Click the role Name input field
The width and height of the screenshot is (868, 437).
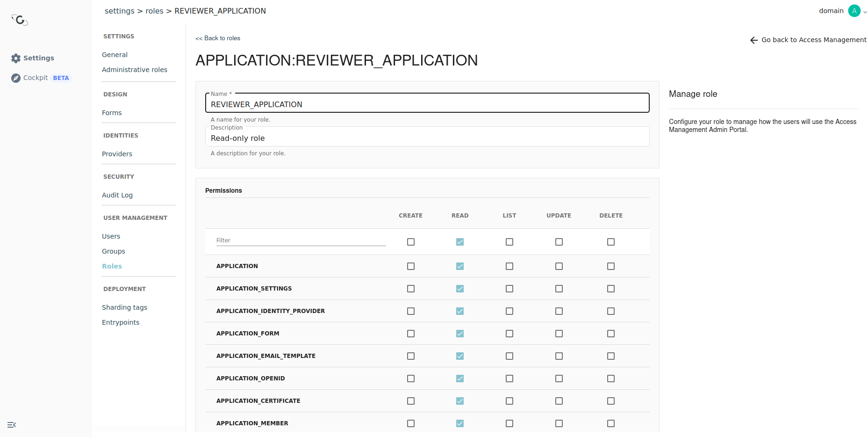[x=427, y=104]
